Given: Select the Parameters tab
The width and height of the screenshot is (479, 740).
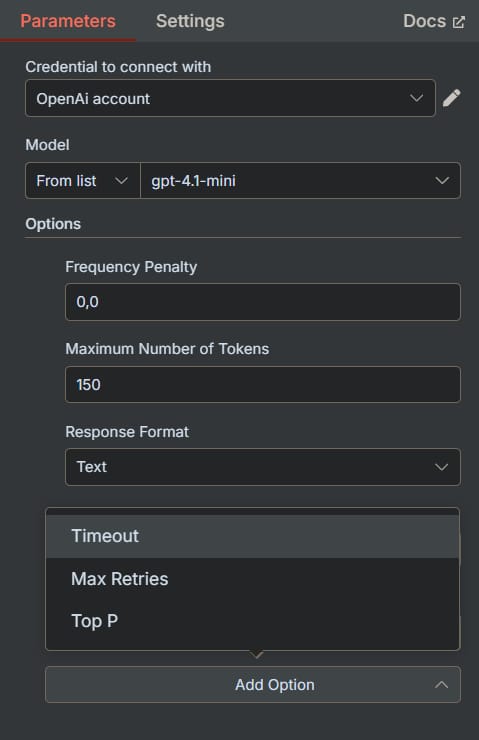Looking at the screenshot, I should pyautogui.click(x=68, y=21).
